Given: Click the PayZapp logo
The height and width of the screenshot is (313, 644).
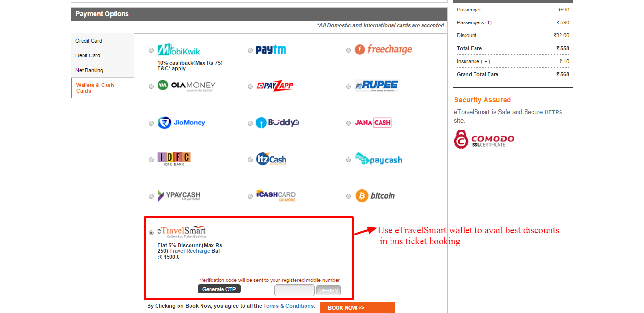Looking at the screenshot, I should pos(275,86).
